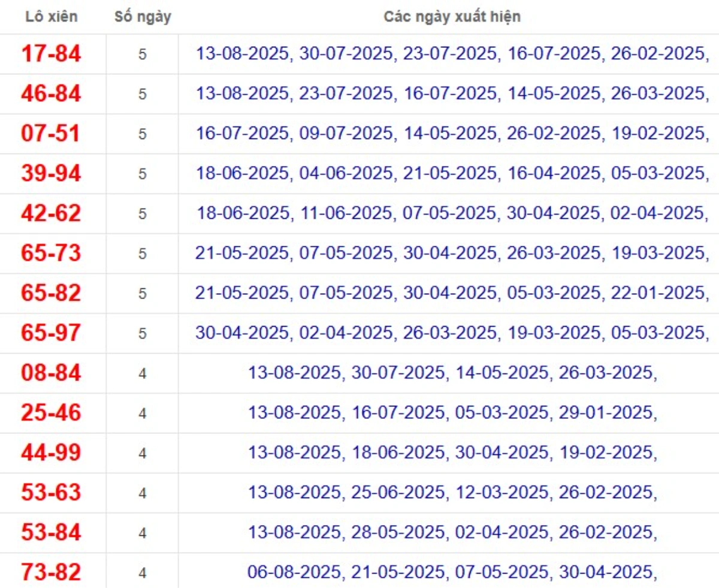Select the 46-84 pair in red

[51, 94]
